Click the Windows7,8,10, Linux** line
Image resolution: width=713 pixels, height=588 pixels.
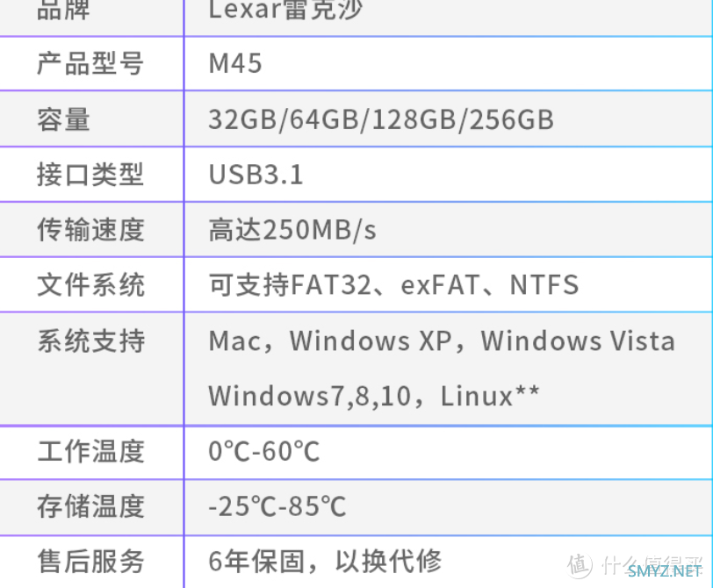[x=374, y=396]
